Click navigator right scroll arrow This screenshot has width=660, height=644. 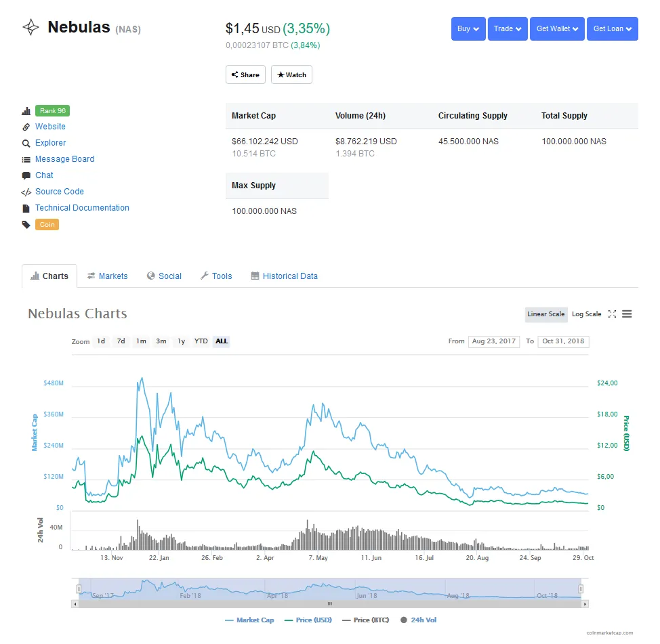coord(585,604)
